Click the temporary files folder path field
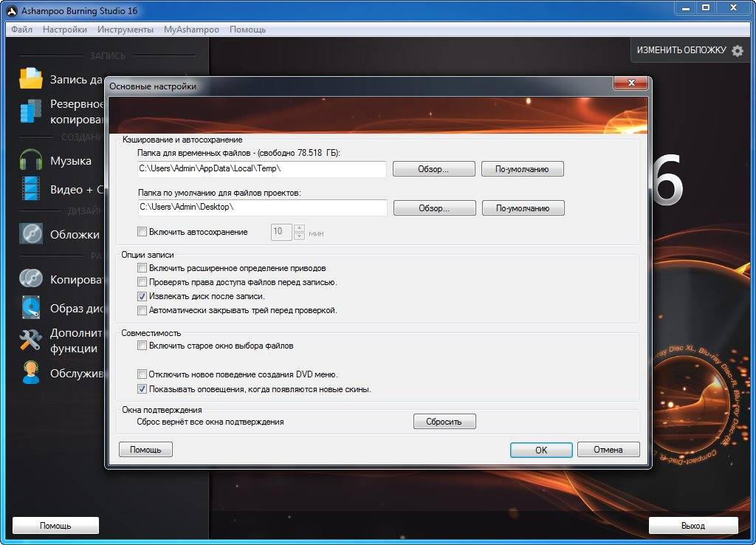 (x=262, y=169)
